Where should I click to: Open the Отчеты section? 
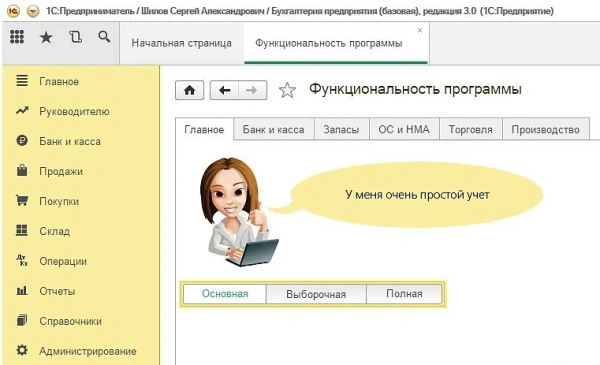81,291
